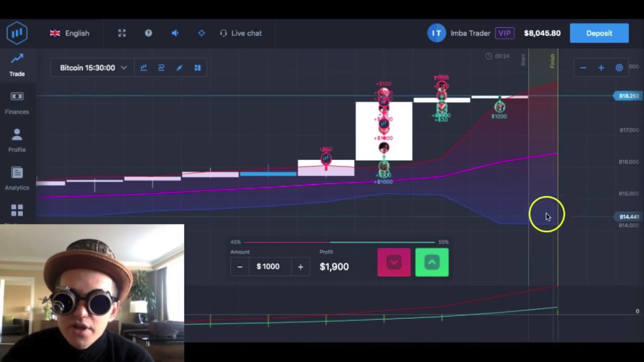Screen dimensions: 644x362
Task: Open the Profile section
Action: point(17,141)
